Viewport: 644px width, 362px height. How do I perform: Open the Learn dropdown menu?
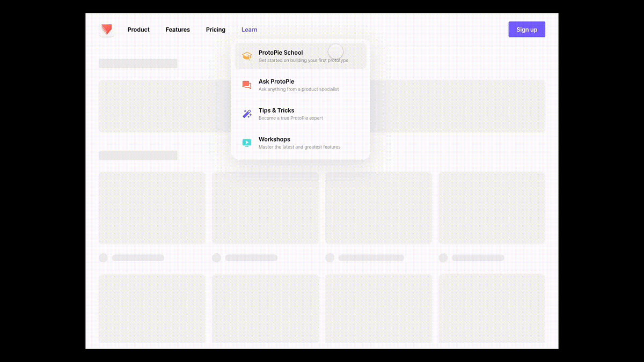click(x=249, y=29)
